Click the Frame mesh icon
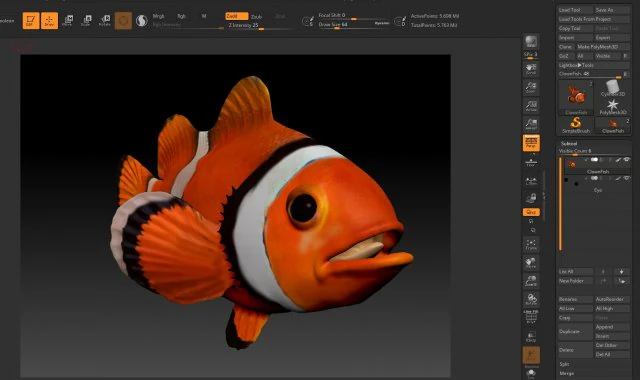The image size is (640, 380). coord(531,244)
